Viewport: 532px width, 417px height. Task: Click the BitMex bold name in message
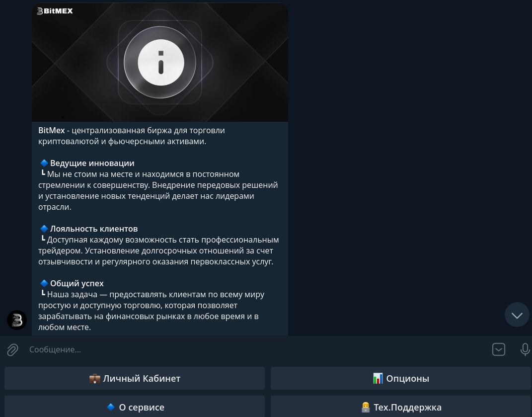pos(52,130)
